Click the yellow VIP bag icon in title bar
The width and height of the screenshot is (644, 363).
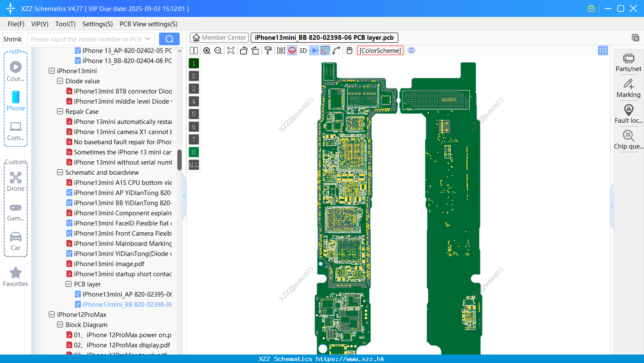pyautogui.click(x=591, y=8)
